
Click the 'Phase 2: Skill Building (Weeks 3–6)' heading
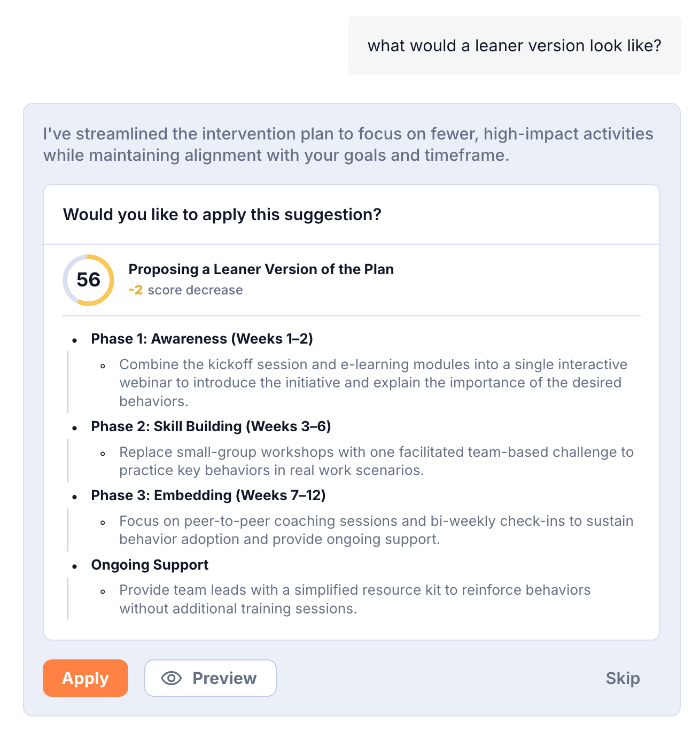click(211, 426)
